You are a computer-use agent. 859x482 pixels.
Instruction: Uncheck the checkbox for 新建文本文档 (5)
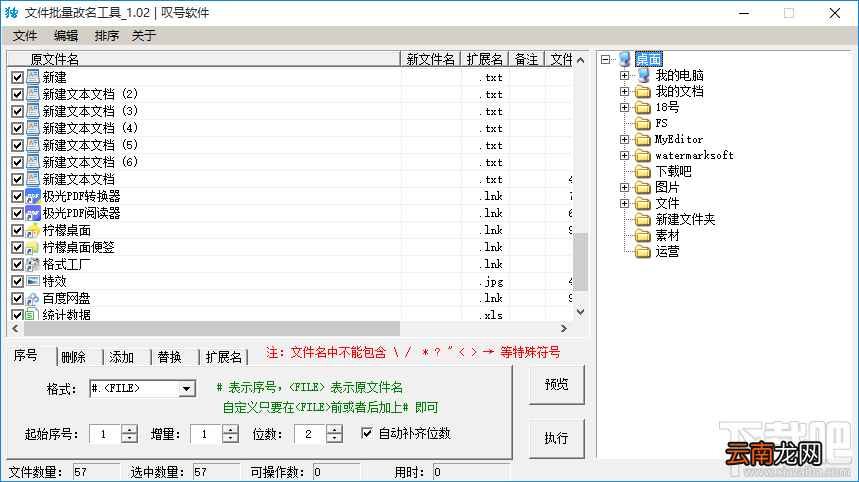(17, 146)
